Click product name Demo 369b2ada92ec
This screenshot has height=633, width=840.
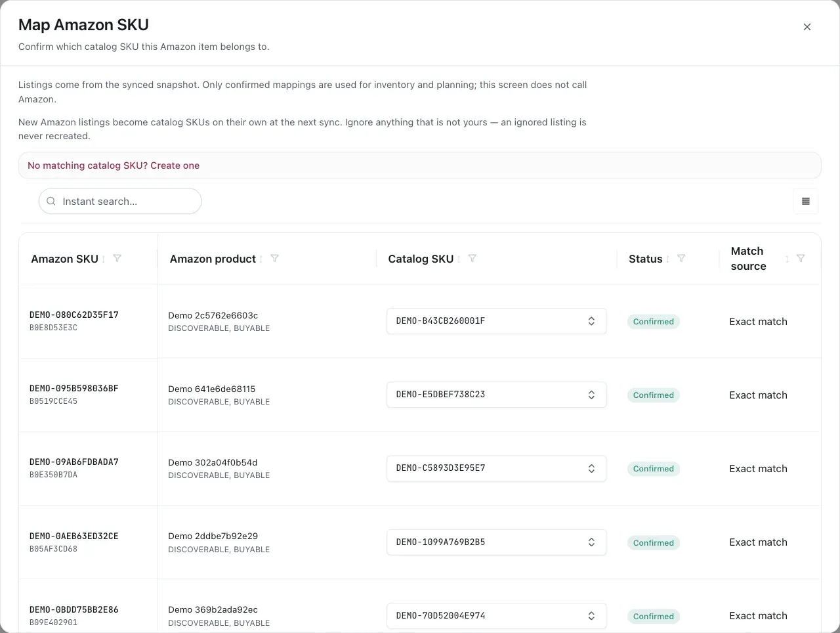(213, 610)
